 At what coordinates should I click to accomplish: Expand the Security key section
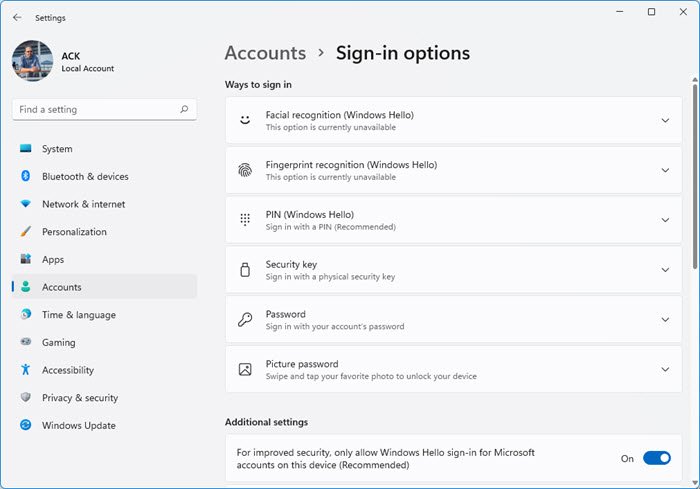coord(665,270)
